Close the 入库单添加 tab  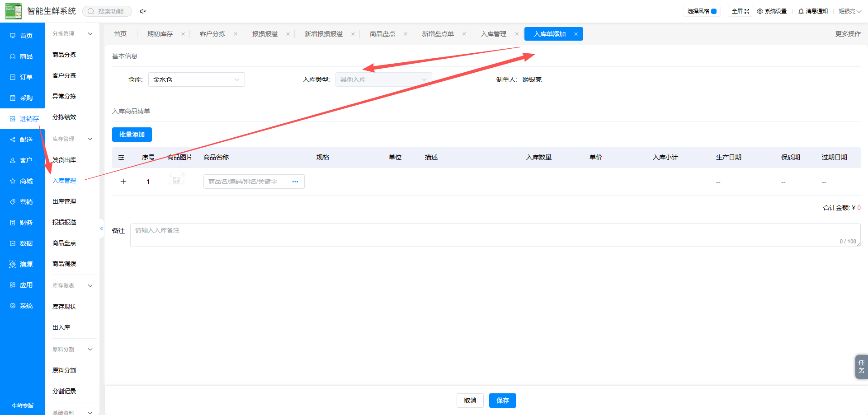pos(576,34)
